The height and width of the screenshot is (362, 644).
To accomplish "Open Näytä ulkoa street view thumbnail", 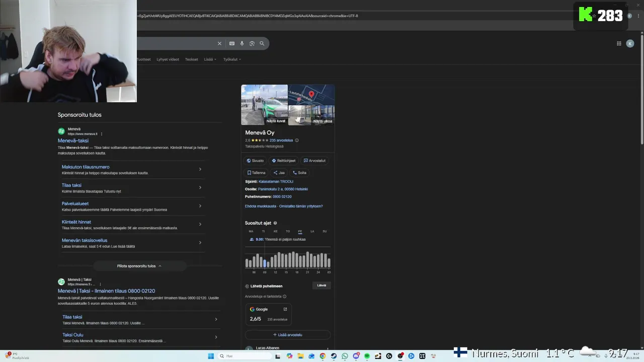I will click(x=311, y=115).
